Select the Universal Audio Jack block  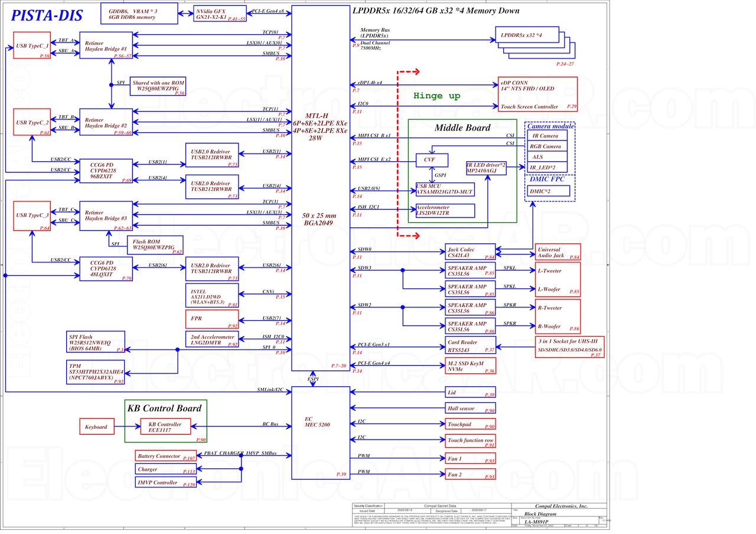[x=558, y=252]
